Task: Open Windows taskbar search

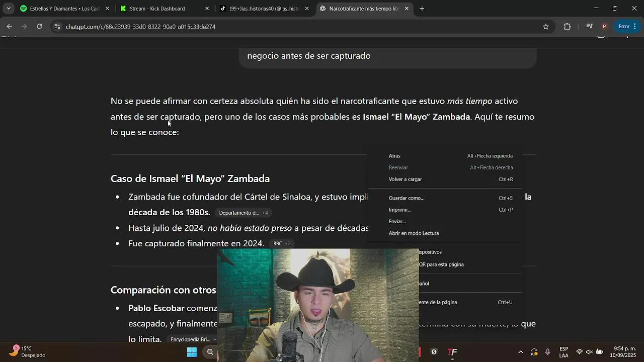Action: coord(210,352)
